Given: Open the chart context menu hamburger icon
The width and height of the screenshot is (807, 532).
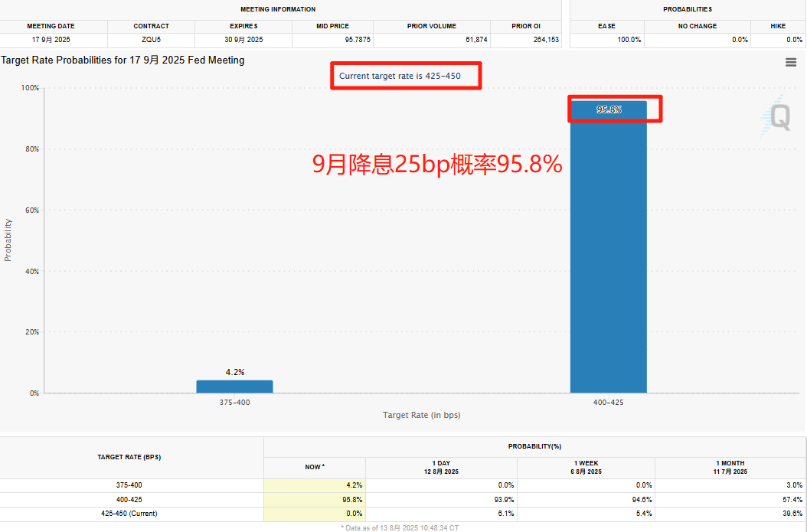Looking at the screenshot, I should tap(790, 62).
